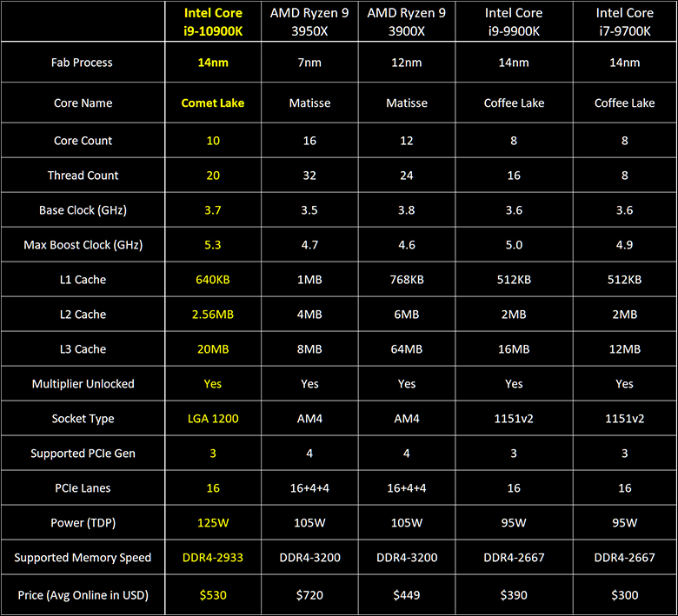Viewport: 678px width, 616px height.
Task: Select the 12nm fab process cell
Action: (x=407, y=63)
